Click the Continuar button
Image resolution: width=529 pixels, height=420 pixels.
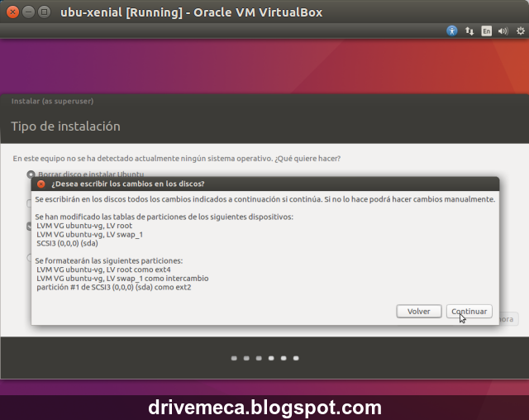pyautogui.click(x=469, y=311)
